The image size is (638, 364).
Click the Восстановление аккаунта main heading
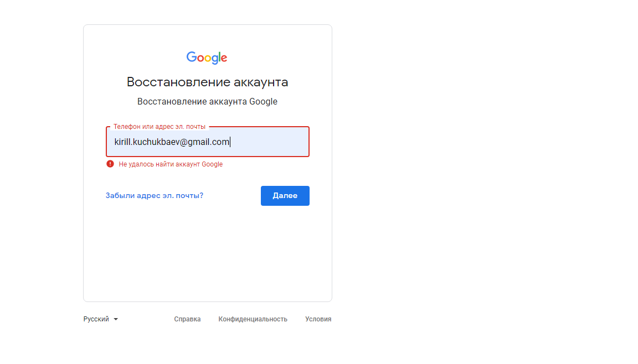point(207,82)
